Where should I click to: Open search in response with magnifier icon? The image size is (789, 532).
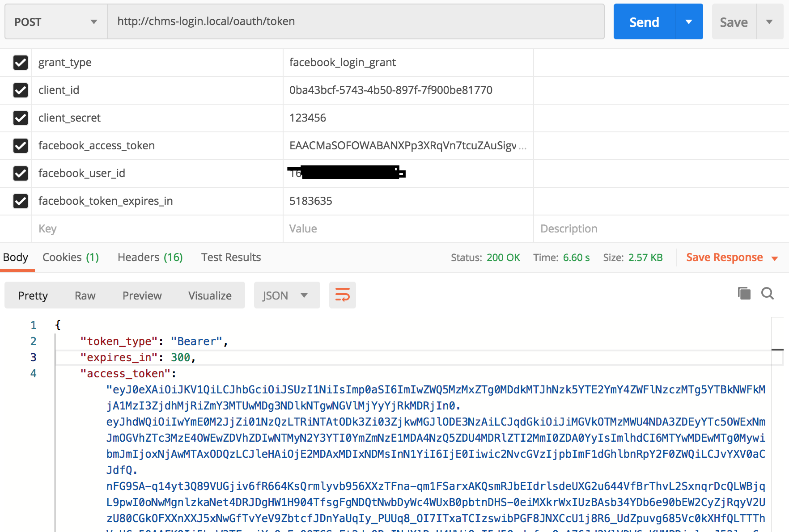coord(768,293)
